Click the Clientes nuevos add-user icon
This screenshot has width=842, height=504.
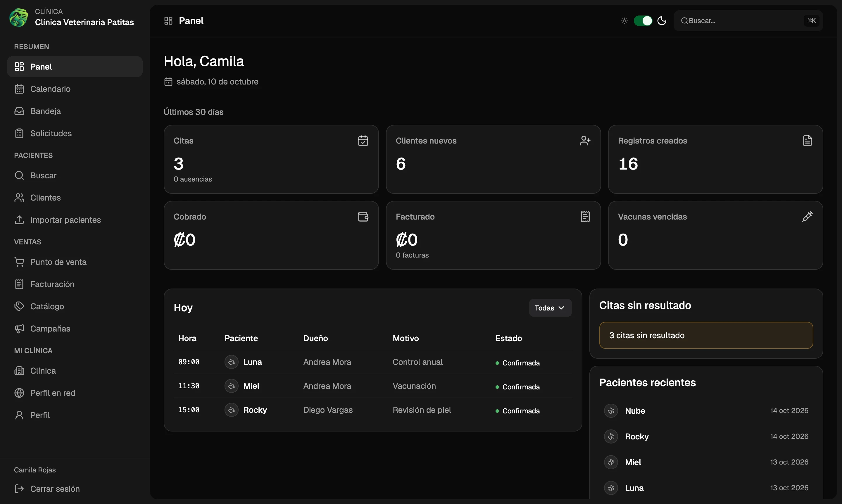pos(585,141)
